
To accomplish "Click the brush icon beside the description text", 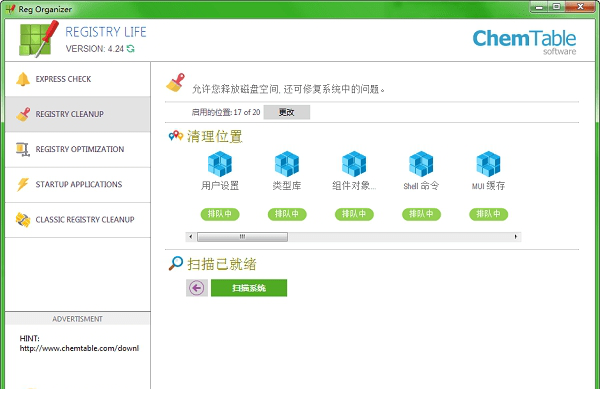I will pos(175,83).
